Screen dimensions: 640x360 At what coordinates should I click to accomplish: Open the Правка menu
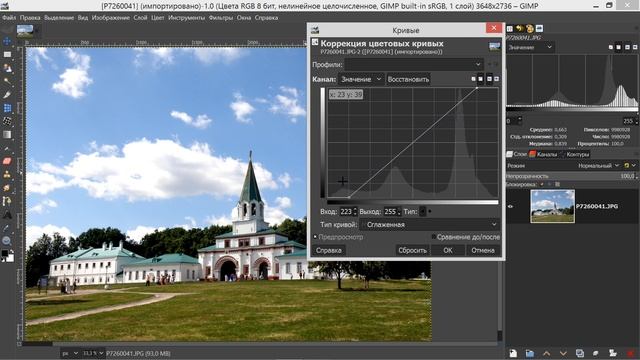pos(30,18)
